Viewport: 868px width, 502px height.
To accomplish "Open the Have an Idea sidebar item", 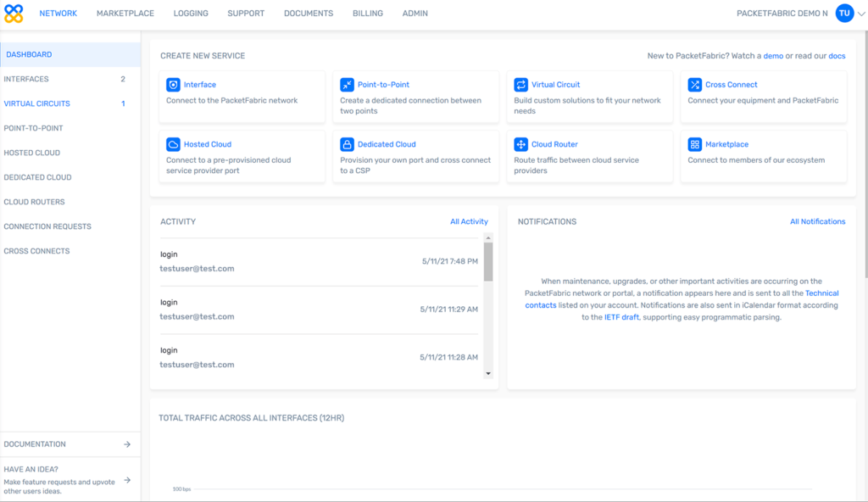I will pyautogui.click(x=70, y=480).
